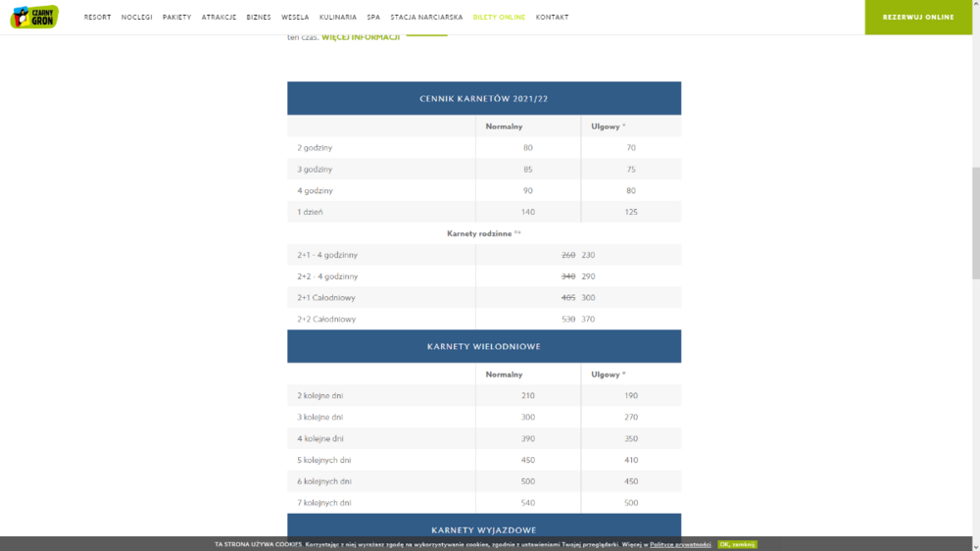Click the Karnety Wyjazdowe section header

[484, 529]
